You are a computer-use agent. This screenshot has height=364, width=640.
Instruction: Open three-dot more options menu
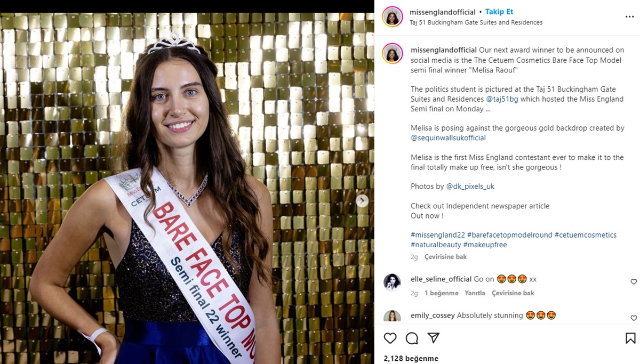tap(629, 17)
